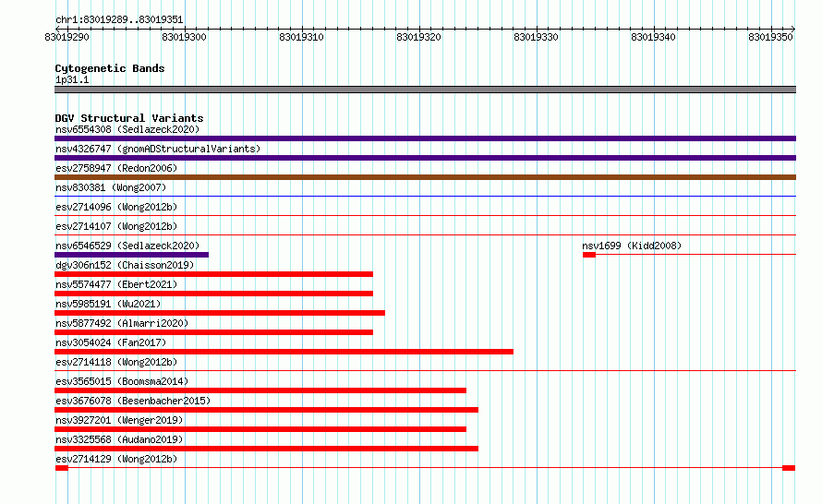
Task: Click the esv2714118 (Wong2012b) label
Action: pos(116,362)
